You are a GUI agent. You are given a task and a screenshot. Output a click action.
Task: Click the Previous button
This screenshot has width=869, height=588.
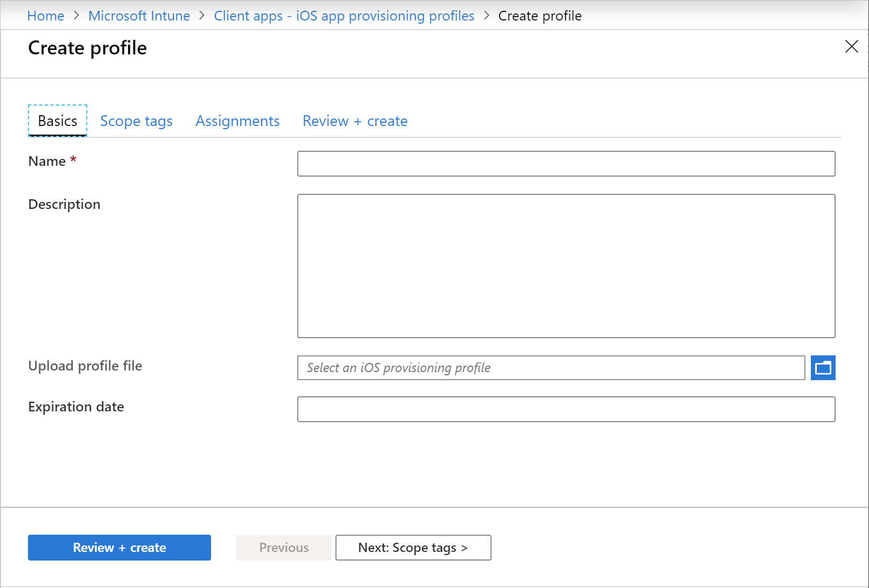coord(284,547)
